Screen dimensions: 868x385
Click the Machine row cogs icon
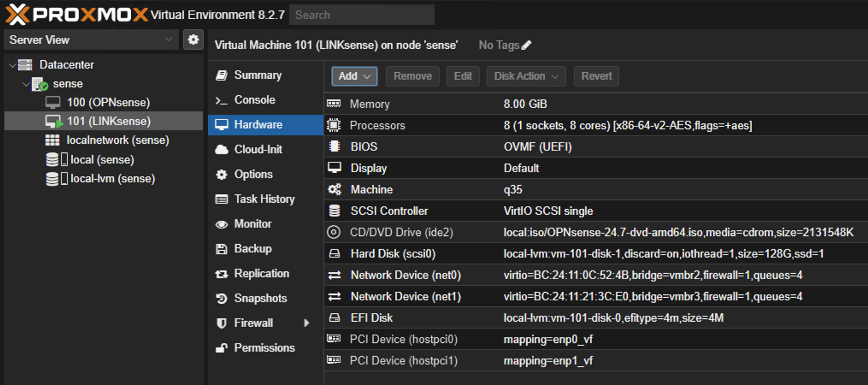pyautogui.click(x=334, y=189)
